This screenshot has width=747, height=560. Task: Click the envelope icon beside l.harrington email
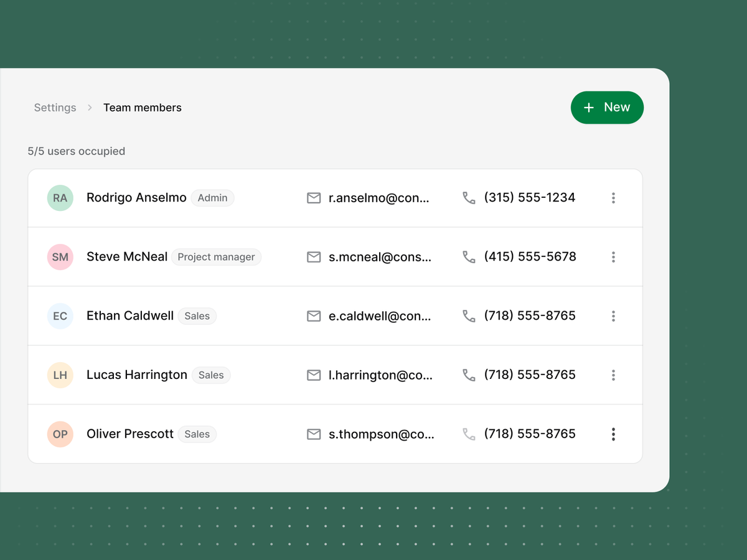(314, 375)
